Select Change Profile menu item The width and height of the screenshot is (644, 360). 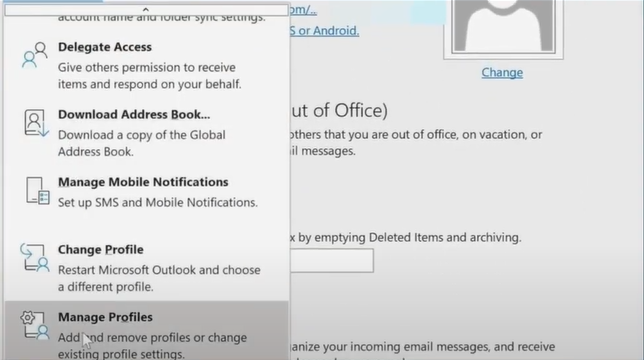click(147, 268)
